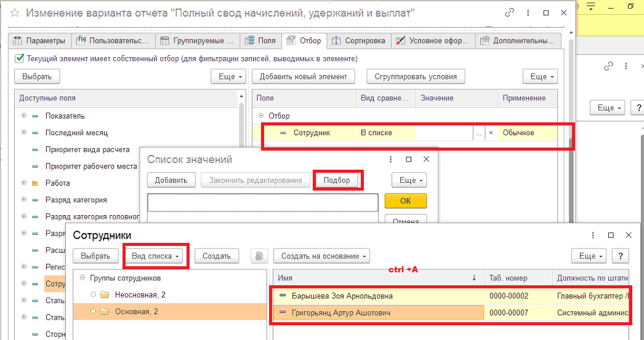
Task: Select radio marker of Неосновная group
Action: point(93,295)
